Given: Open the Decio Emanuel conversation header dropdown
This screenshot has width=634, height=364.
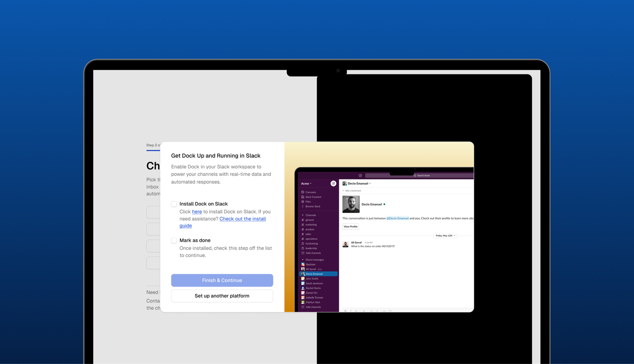Looking at the screenshot, I should [357, 184].
